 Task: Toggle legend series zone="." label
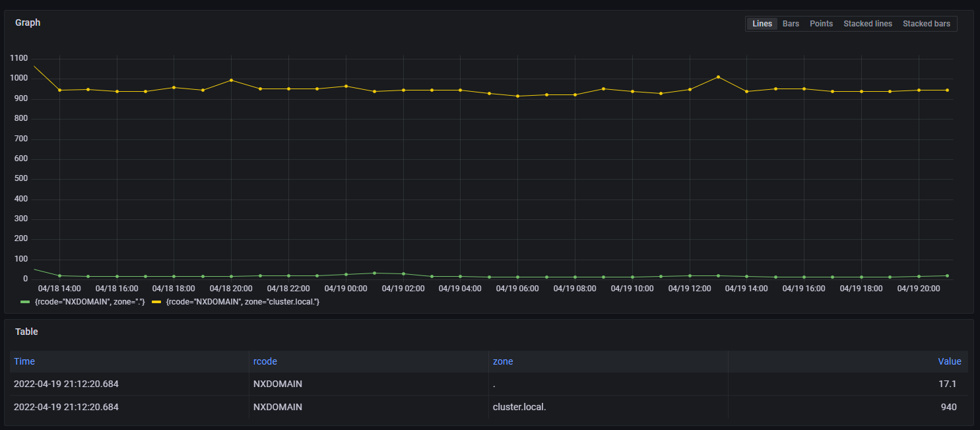[x=89, y=302]
